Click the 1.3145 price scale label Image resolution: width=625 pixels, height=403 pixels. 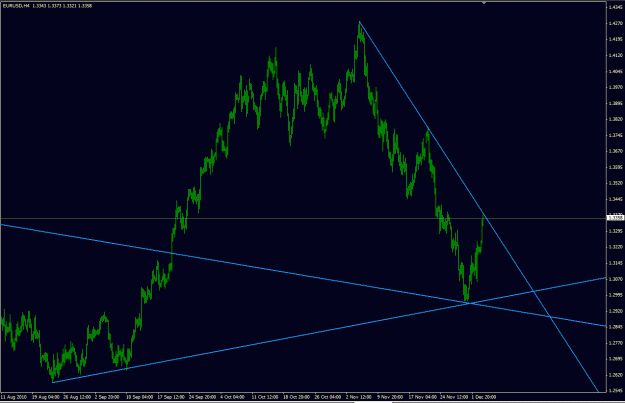(x=616, y=263)
